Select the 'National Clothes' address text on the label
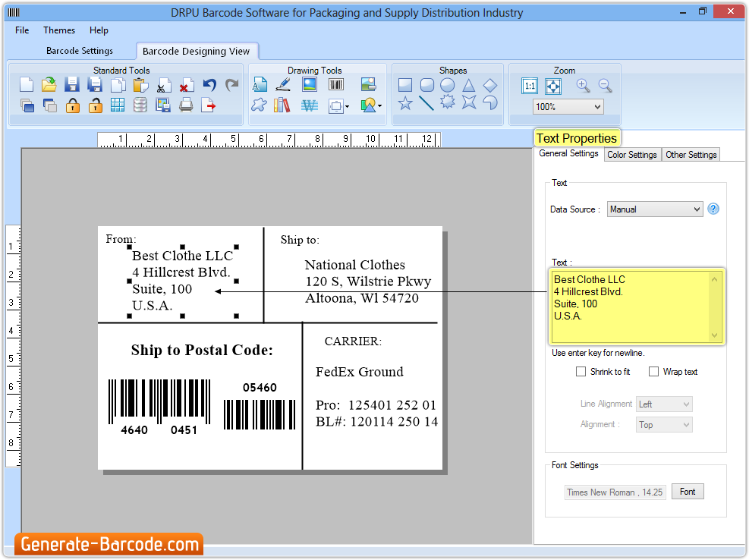 (x=368, y=282)
